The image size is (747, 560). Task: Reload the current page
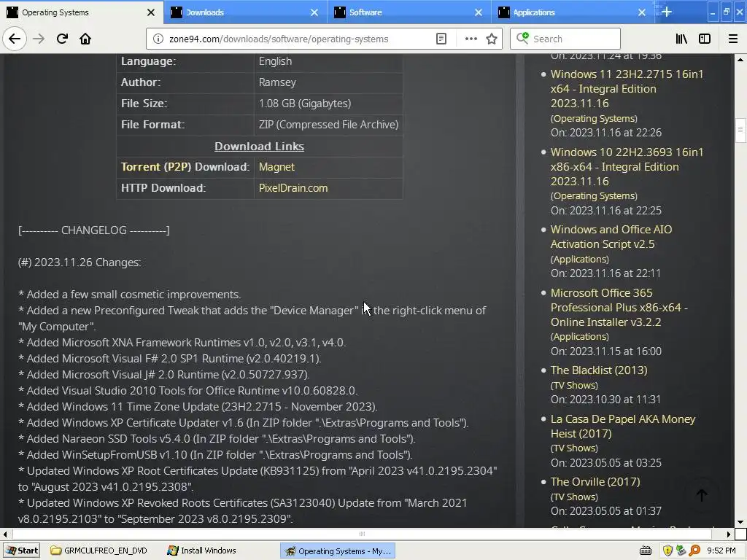pyautogui.click(x=62, y=39)
